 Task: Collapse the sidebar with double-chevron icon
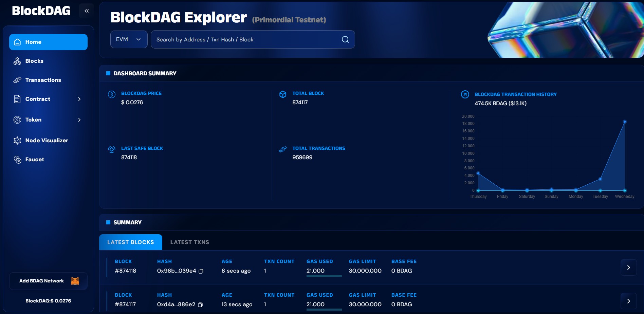pos(87,11)
